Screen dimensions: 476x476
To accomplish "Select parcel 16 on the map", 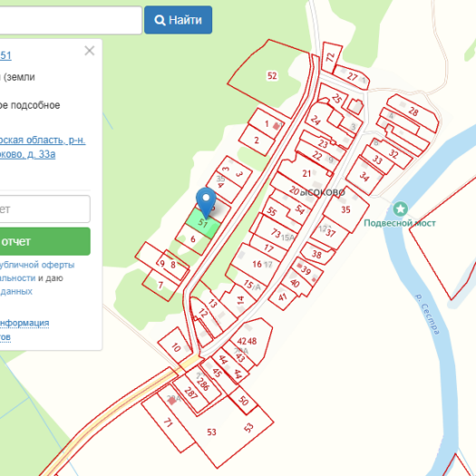I will point(257,264).
